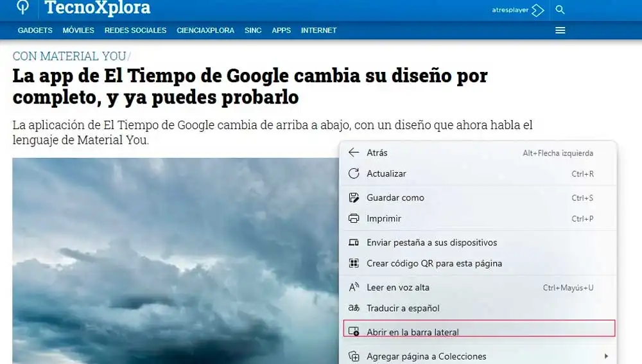The width and height of the screenshot is (642, 364).
Task: Click the Ctrl+Mayús+U shortcut text
Action: coord(568,288)
